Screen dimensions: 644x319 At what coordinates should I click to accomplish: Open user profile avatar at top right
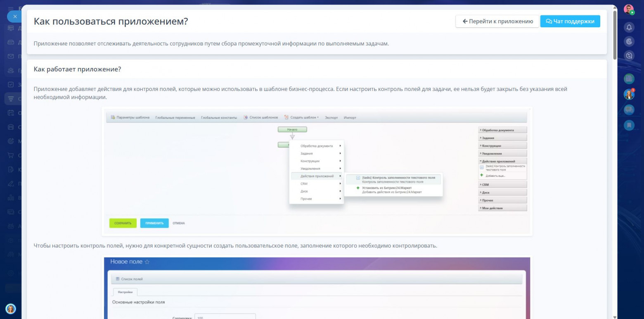629,10
